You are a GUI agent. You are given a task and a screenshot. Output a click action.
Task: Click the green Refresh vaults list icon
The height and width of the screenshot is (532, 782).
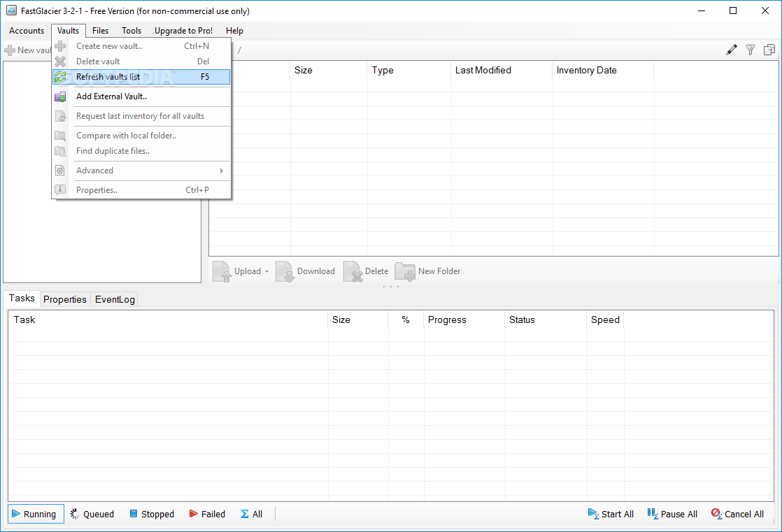coord(60,77)
